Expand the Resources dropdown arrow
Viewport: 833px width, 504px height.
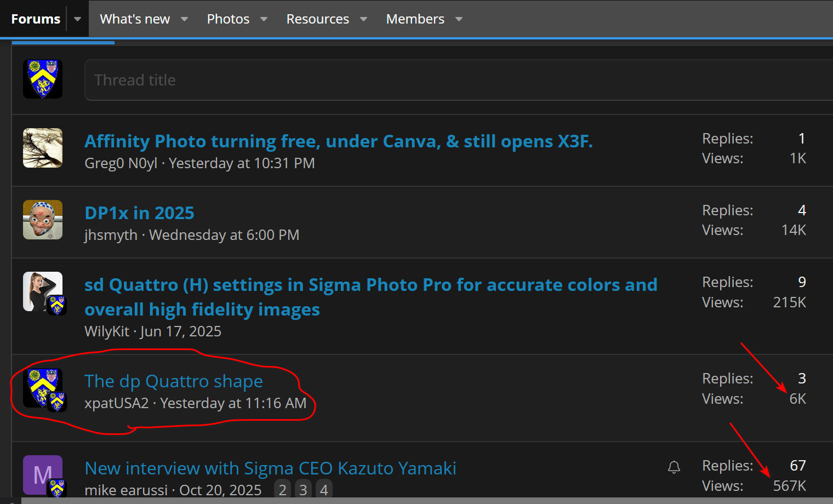click(x=363, y=19)
